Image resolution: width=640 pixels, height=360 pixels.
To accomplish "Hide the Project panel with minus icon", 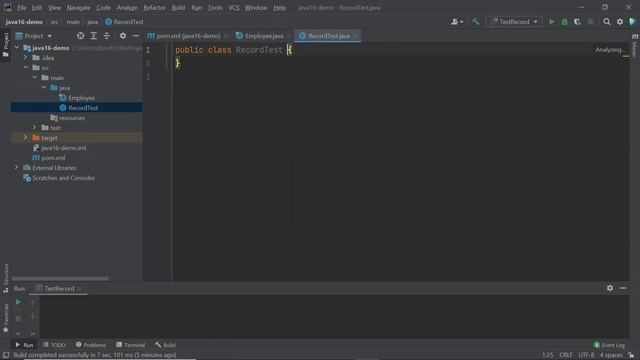I will 136,36.
